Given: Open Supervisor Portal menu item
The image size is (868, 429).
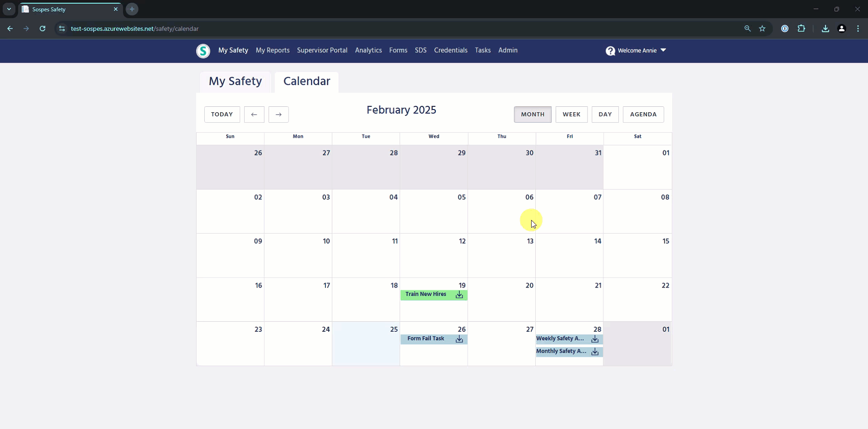Looking at the screenshot, I should coord(322,50).
